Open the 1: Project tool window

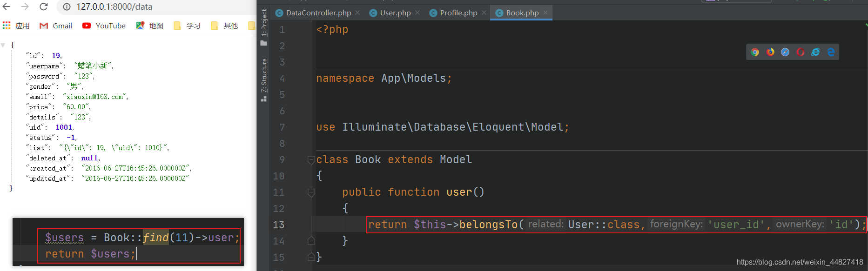tap(264, 23)
